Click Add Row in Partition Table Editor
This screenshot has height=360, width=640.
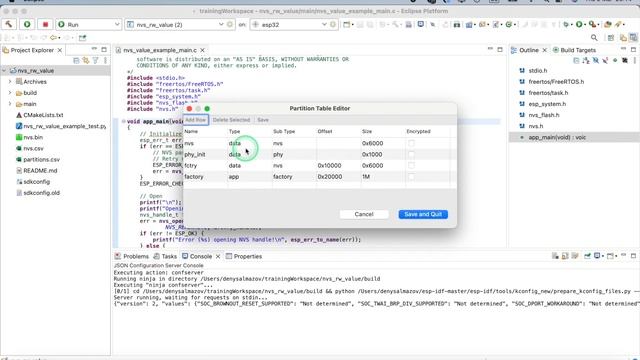(x=196, y=120)
